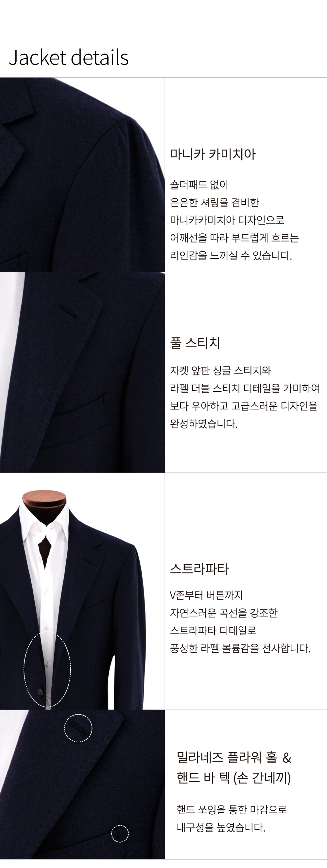Click the shoulder pad description paragraph
The width and height of the screenshot is (327, 868).
click(x=234, y=220)
